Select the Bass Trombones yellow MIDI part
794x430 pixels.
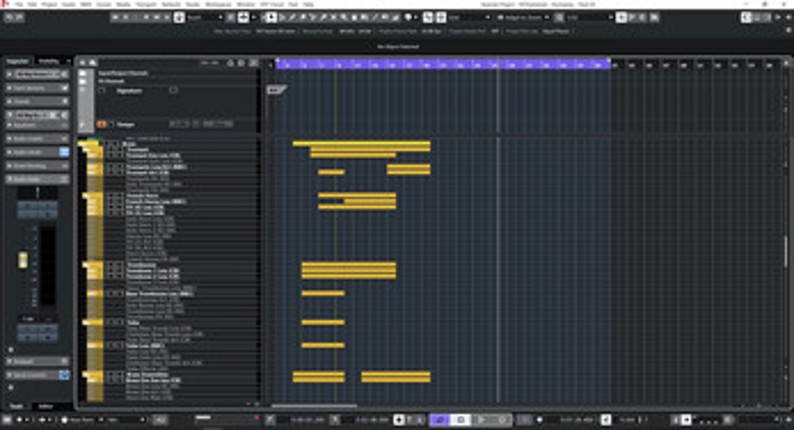(323, 293)
